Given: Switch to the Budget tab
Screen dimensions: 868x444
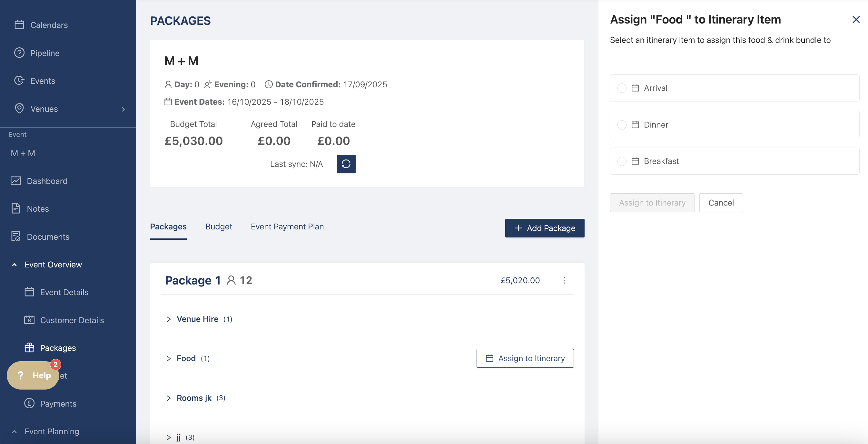Looking at the screenshot, I should [x=218, y=227].
